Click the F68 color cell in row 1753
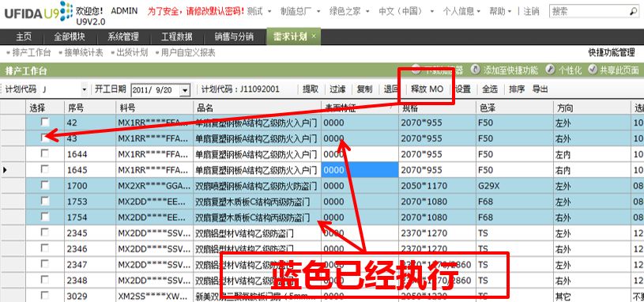 [514, 202]
